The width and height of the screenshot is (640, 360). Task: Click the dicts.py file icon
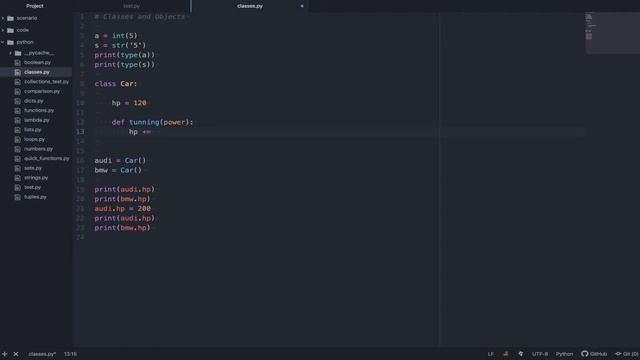pyautogui.click(x=18, y=101)
